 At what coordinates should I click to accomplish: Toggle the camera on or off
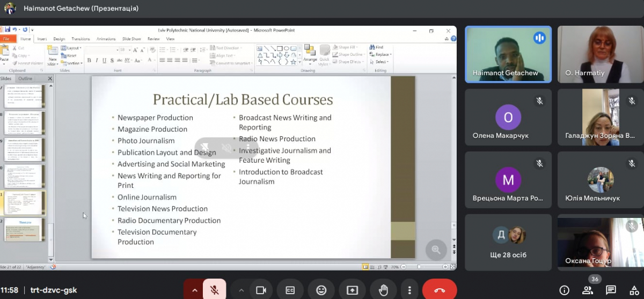point(261,290)
